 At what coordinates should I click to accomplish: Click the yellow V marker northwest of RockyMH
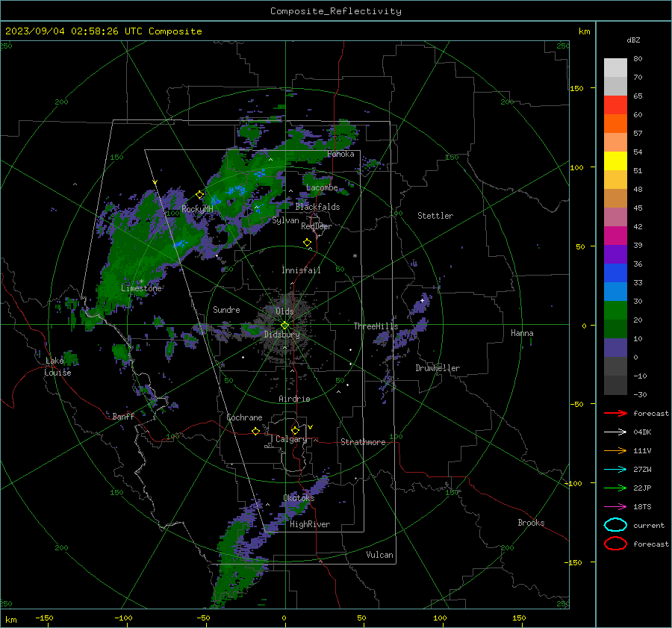155,183
